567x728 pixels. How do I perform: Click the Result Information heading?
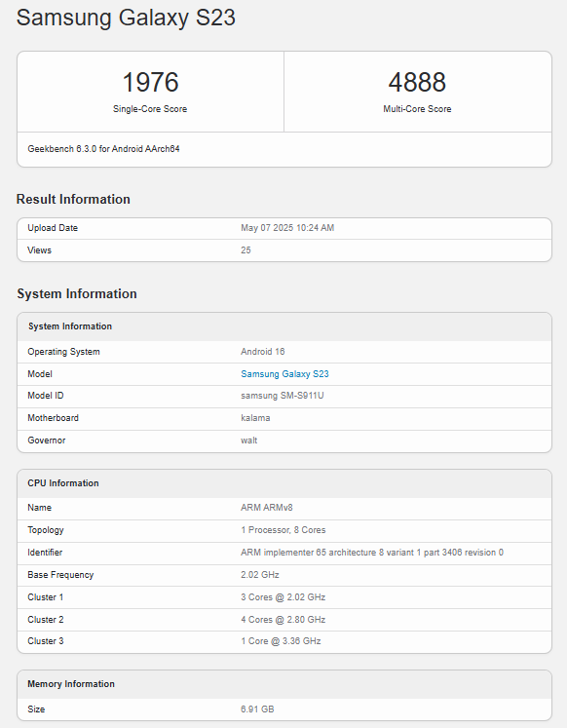pyautogui.click(x=73, y=199)
